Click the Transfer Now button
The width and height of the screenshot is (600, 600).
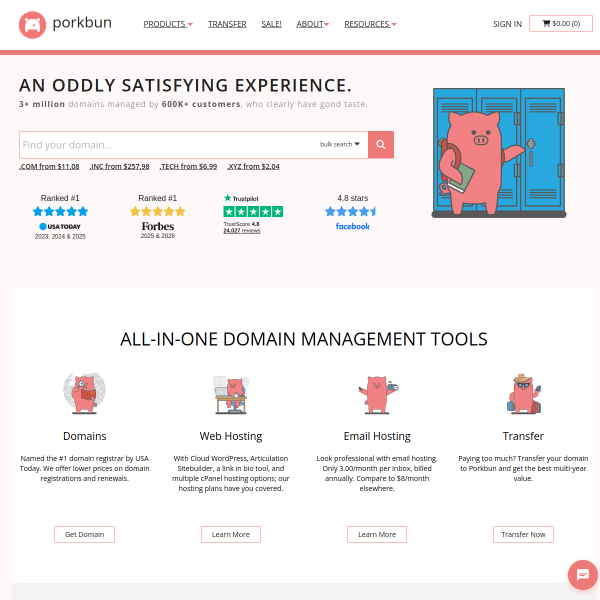pos(523,534)
